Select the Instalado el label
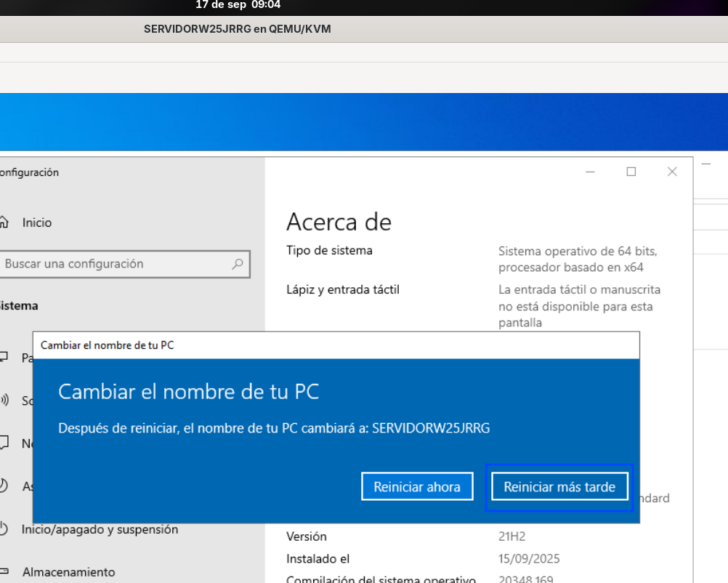This screenshot has height=583, width=728. [x=318, y=558]
